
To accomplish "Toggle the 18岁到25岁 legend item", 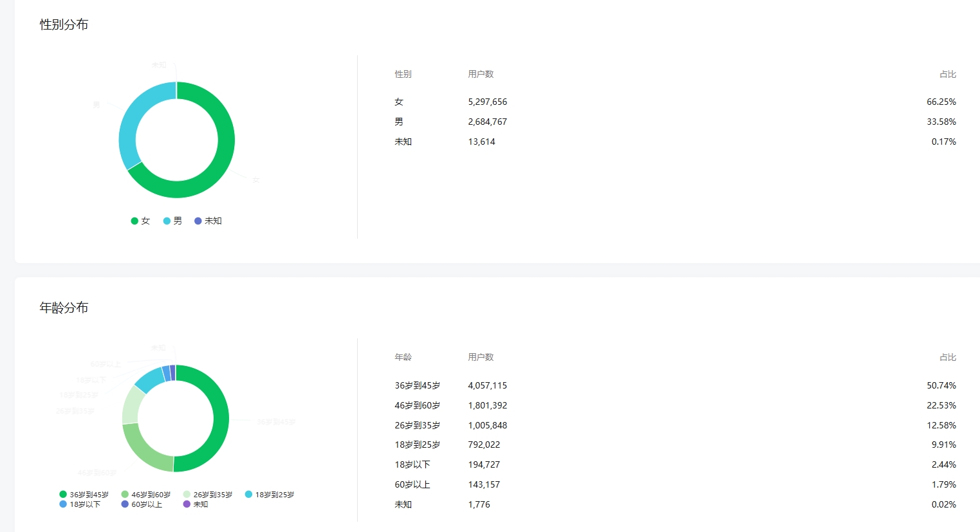I will pos(270,495).
